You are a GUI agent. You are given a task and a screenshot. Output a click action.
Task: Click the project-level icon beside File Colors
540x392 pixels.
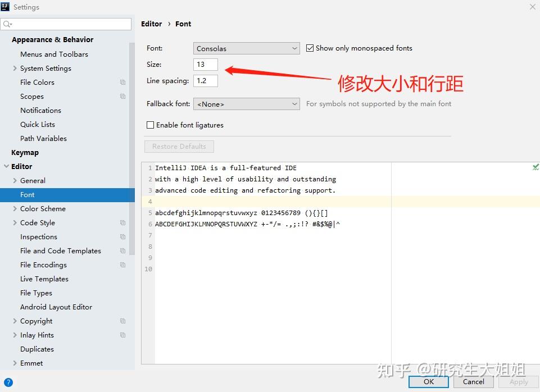click(122, 82)
